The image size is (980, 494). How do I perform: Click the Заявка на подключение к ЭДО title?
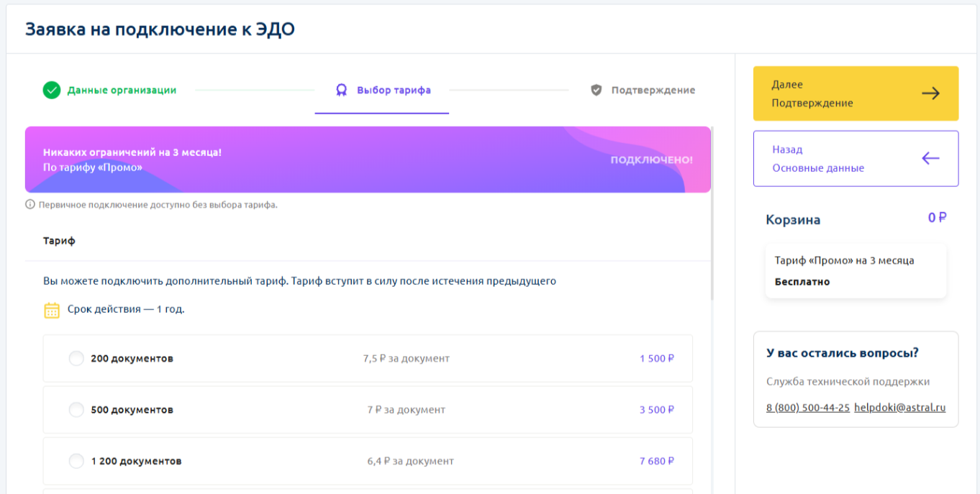160,29
